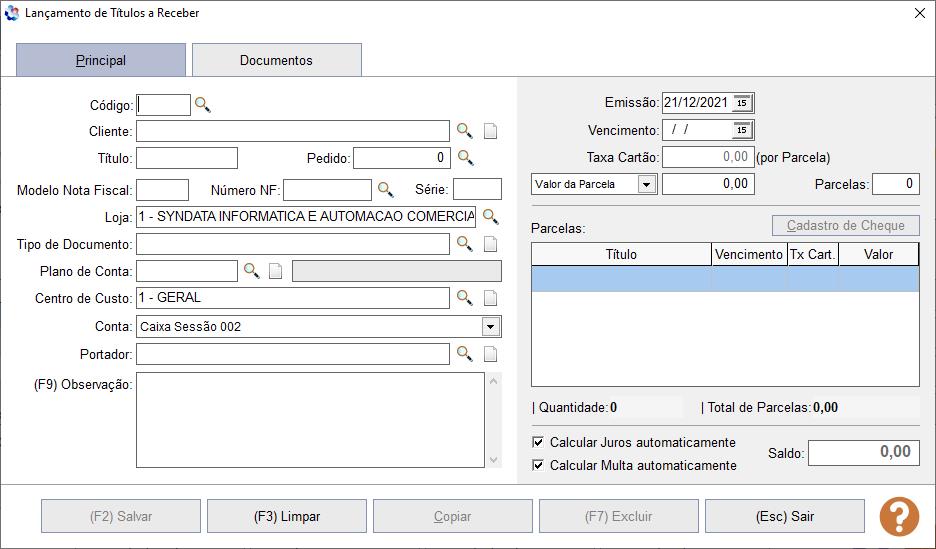Open Cadastro de Cheque button
This screenshot has height=549, width=936.
point(845,226)
